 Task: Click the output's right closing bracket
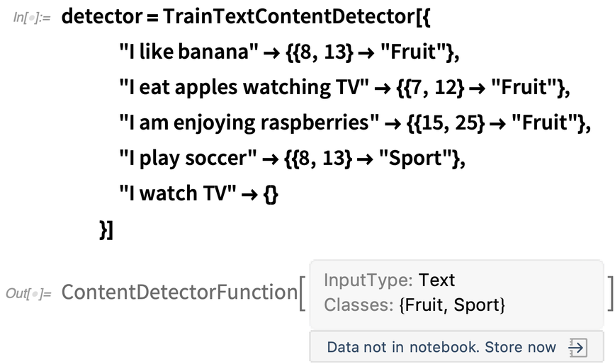click(x=609, y=293)
